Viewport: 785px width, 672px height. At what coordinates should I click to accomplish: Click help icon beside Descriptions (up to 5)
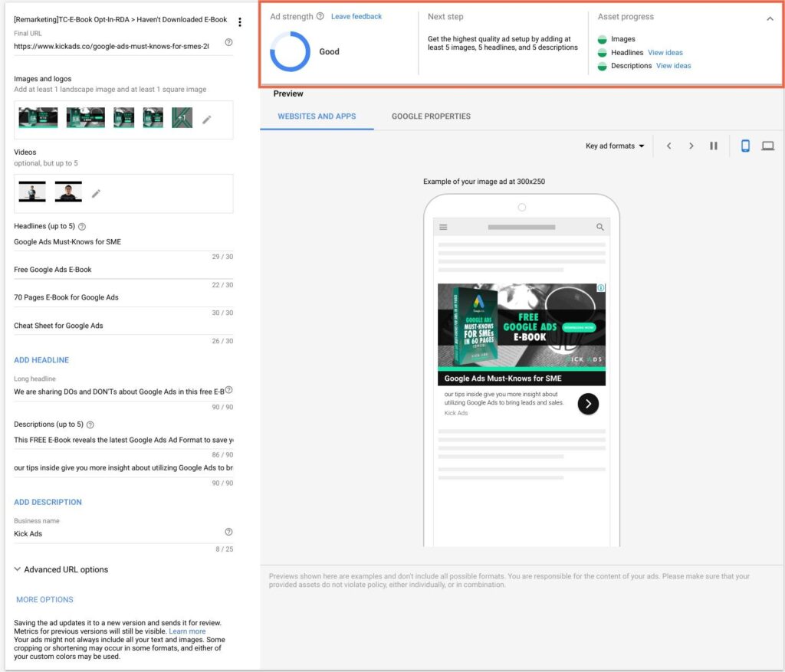point(90,425)
